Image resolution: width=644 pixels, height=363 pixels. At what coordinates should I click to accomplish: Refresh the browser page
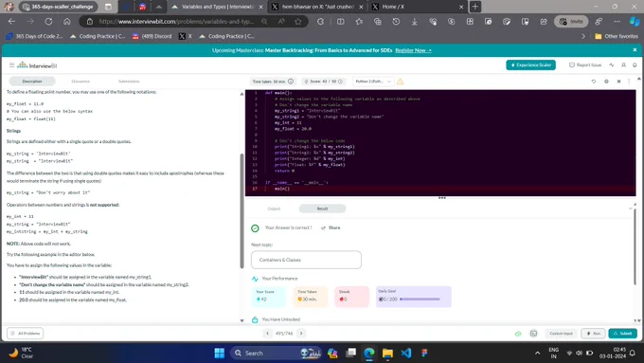(x=48, y=22)
